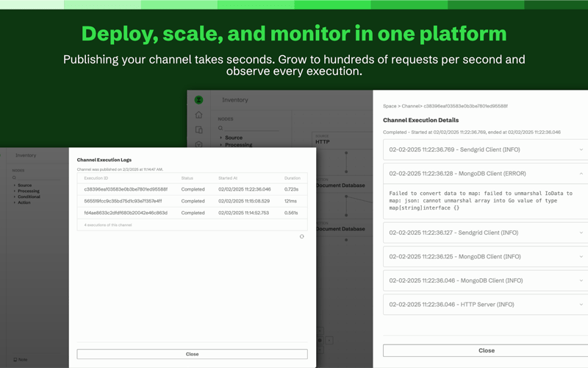Click the 'Failed to convert data to map' error message
588x368 pixels.
coord(481,200)
